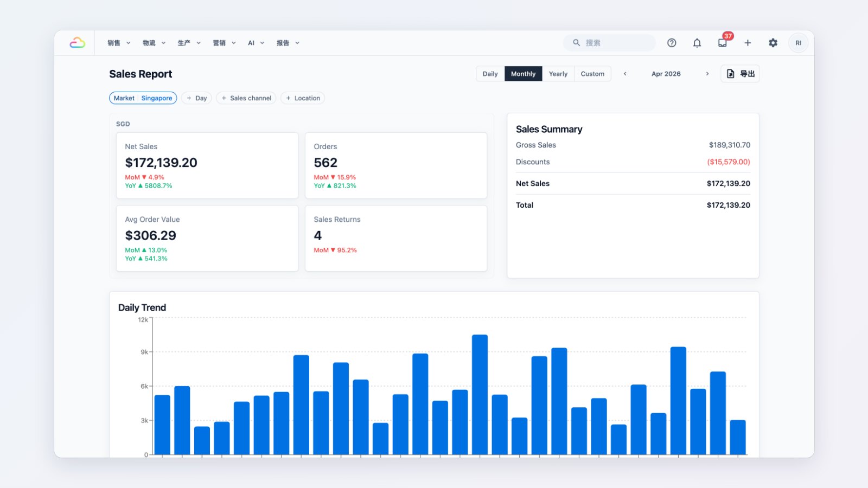Click the plus create icon in header

(x=748, y=43)
